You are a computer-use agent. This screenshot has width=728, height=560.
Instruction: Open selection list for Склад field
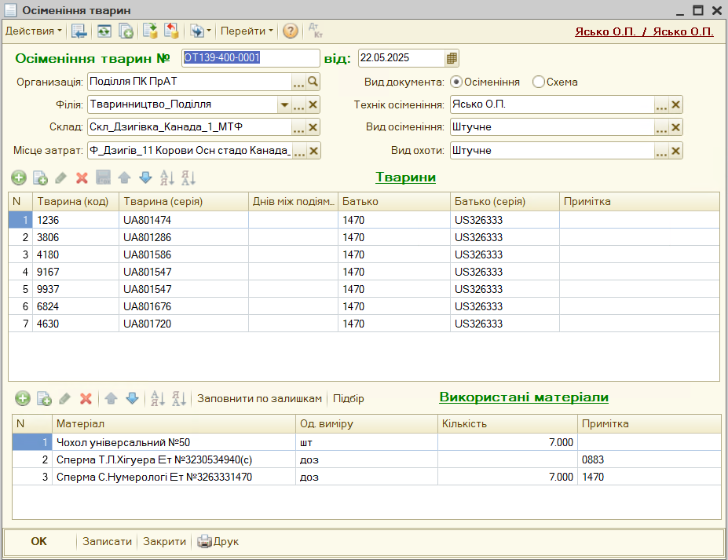(298, 128)
